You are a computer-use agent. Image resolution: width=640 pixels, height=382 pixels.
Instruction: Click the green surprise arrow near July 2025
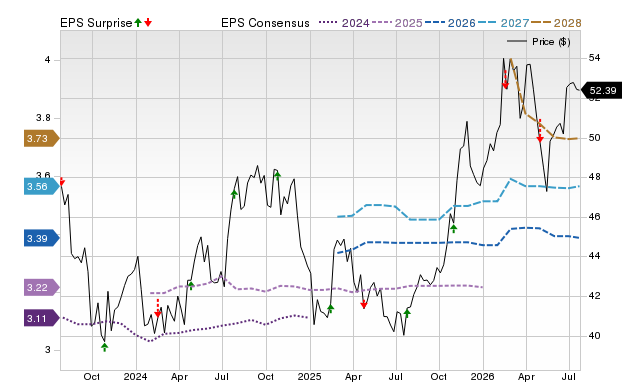[x=407, y=313]
